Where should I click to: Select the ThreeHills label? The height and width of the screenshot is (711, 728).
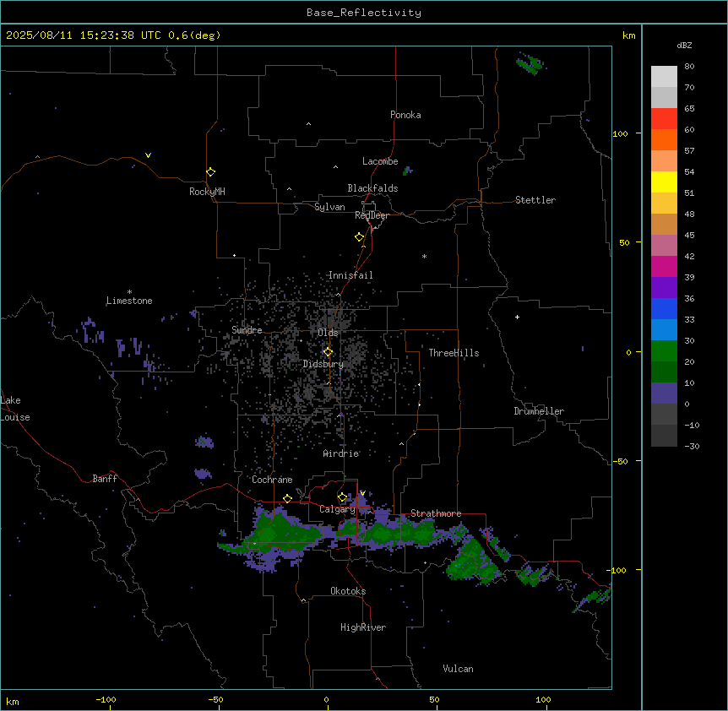(x=454, y=353)
